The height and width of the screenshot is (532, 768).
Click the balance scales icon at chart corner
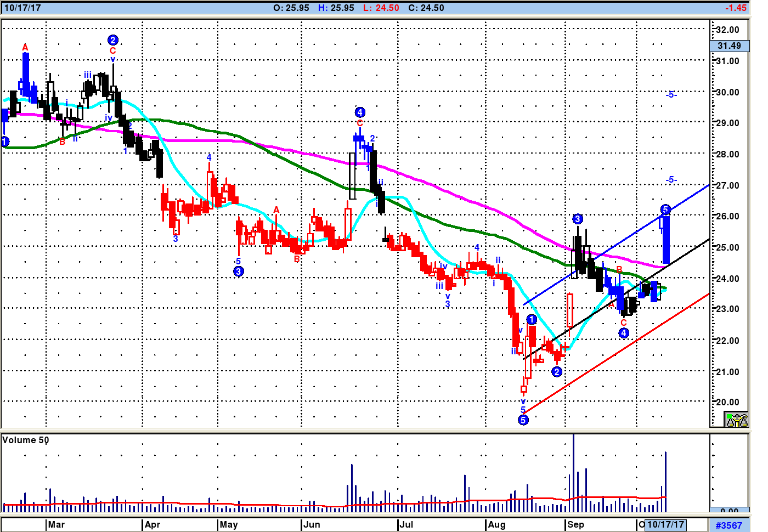(x=736, y=420)
